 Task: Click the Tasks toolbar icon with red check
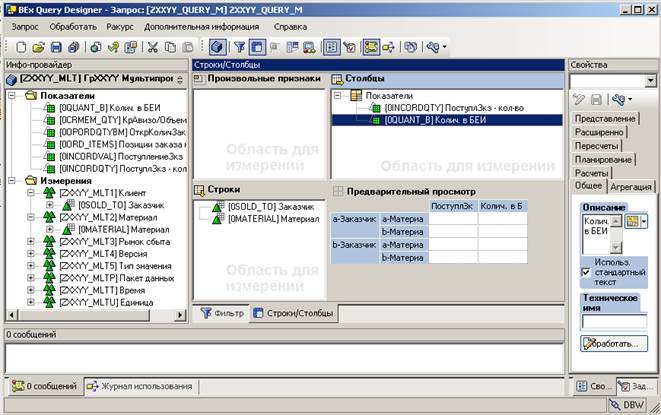[x=350, y=47]
